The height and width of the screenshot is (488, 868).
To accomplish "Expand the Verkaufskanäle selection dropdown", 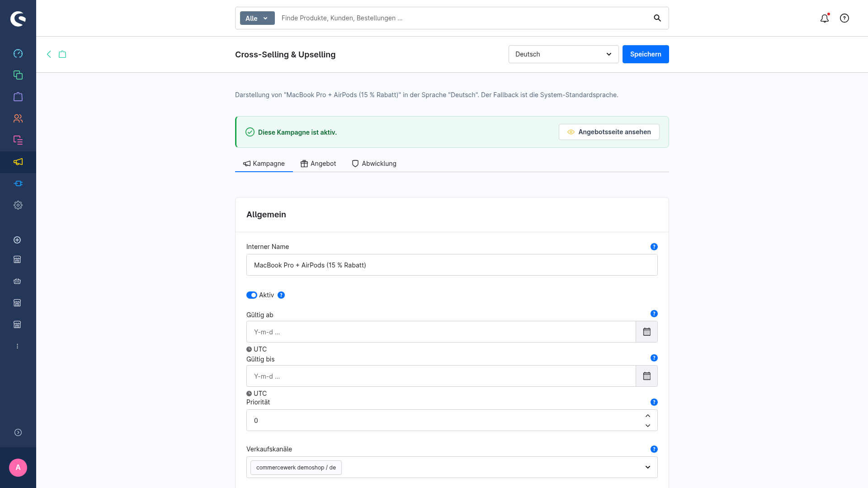I will coord(648,467).
